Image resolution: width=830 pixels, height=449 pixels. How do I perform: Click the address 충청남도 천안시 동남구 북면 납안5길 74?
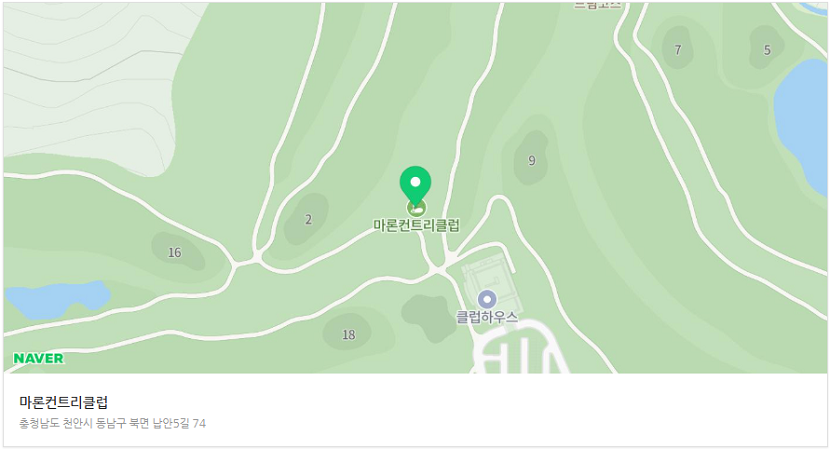click(x=113, y=424)
